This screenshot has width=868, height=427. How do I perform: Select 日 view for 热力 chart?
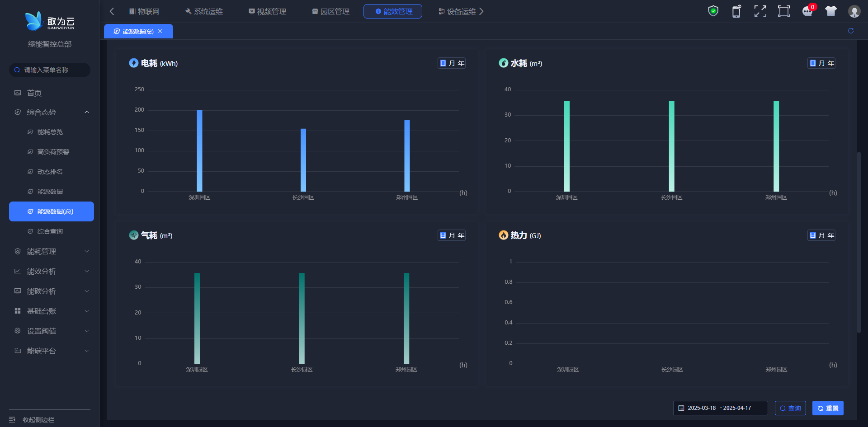[x=813, y=235]
